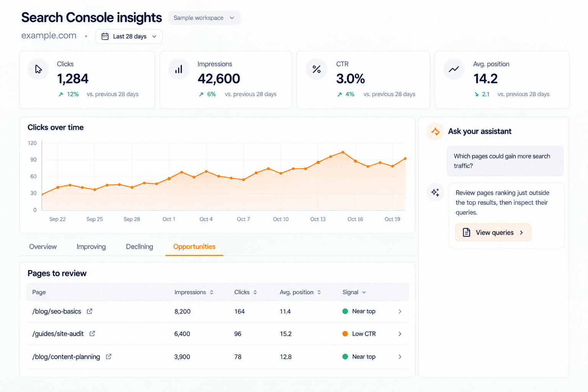The image size is (588, 392).
Task: Sort table by Avg. position column
Action: [300, 292]
